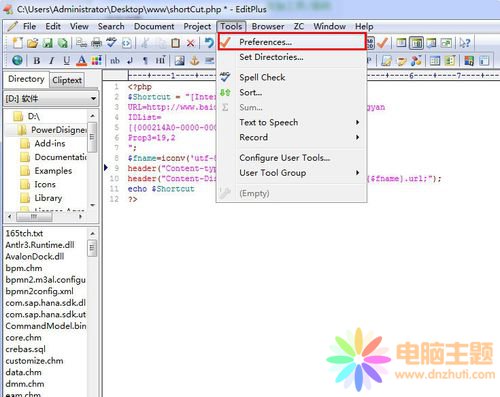This screenshot has height=397, width=500.
Task: Insert line break with return-arrow icon
Action: (x=130, y=60)
